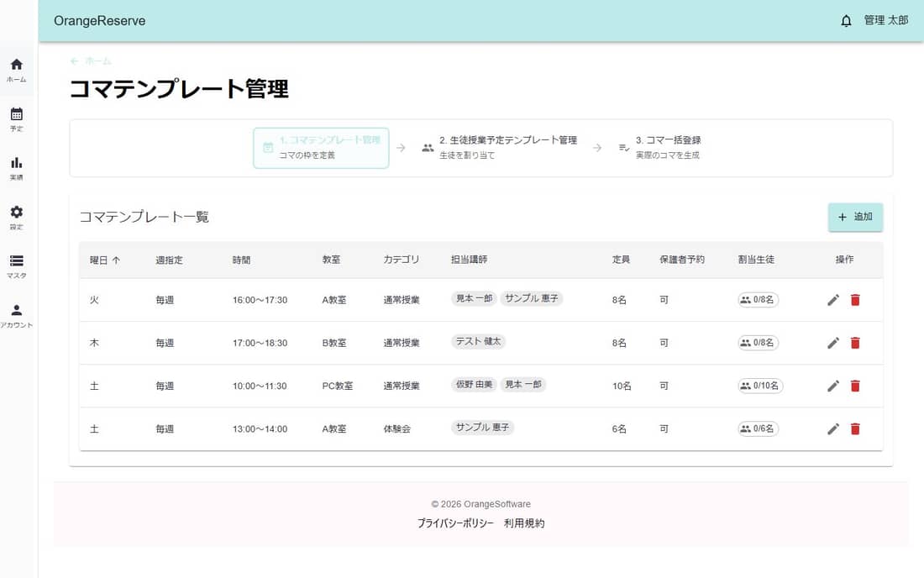Open the 0/8名 chip in 火 row
The width and height of the screenshot is (924, 578).
pos(758,300)
